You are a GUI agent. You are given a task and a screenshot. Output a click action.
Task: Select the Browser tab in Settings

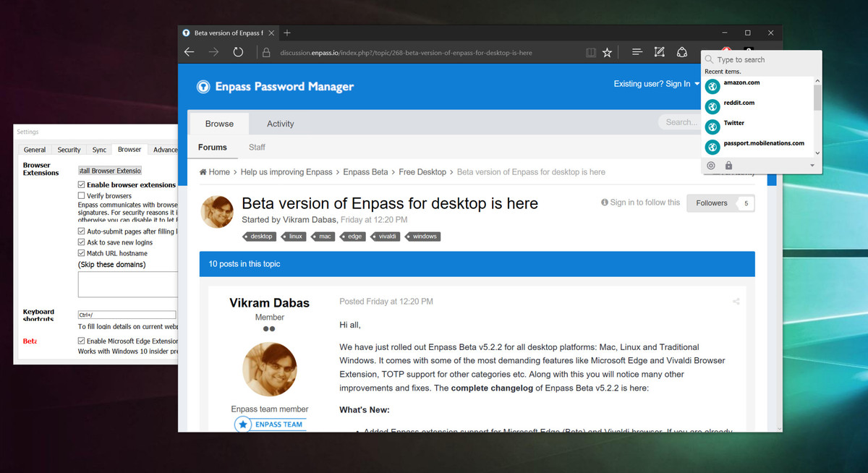click(129, 150)
